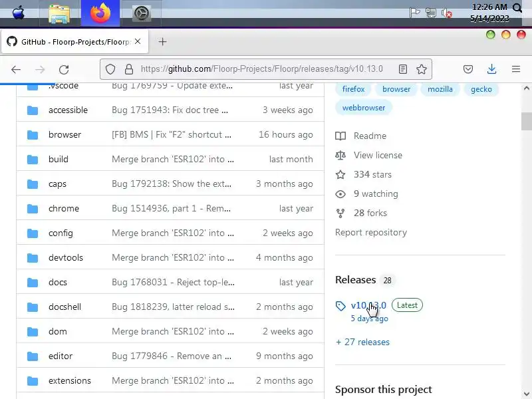
Task: Open the downloads panel
Action: 491,69
